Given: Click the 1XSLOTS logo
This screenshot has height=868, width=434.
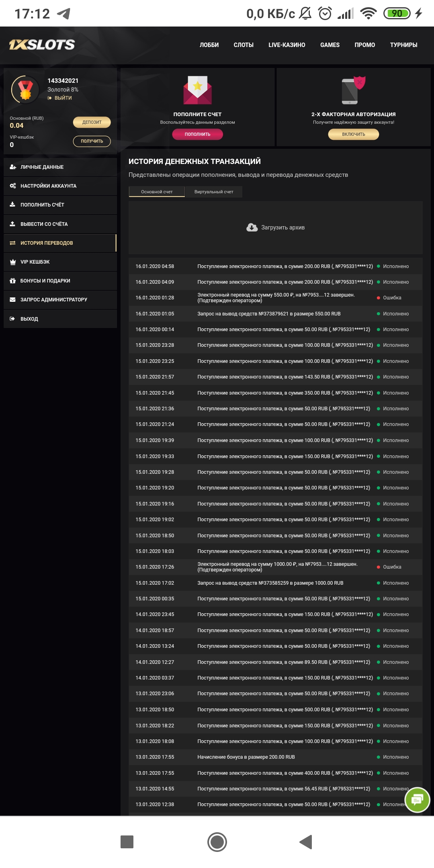Looking at the screenshot, I should click(42, 45).
